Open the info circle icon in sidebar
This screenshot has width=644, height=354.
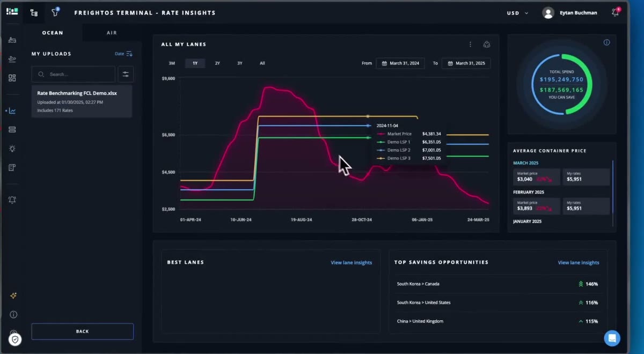coord(13,314)
